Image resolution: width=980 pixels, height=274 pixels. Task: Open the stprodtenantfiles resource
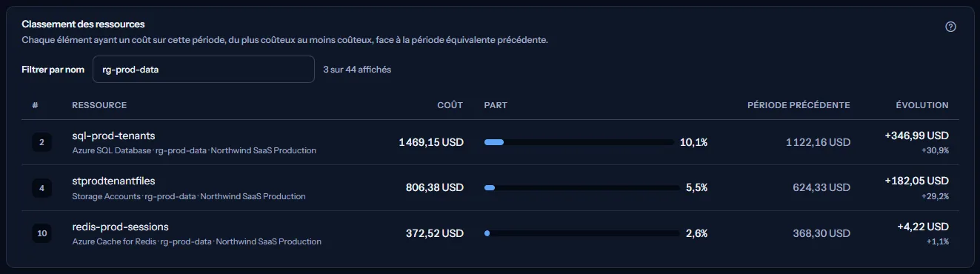113,181
